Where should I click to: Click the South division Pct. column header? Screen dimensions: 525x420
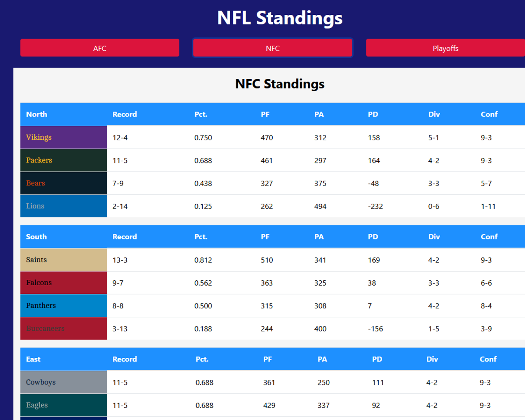click(201, 237)
